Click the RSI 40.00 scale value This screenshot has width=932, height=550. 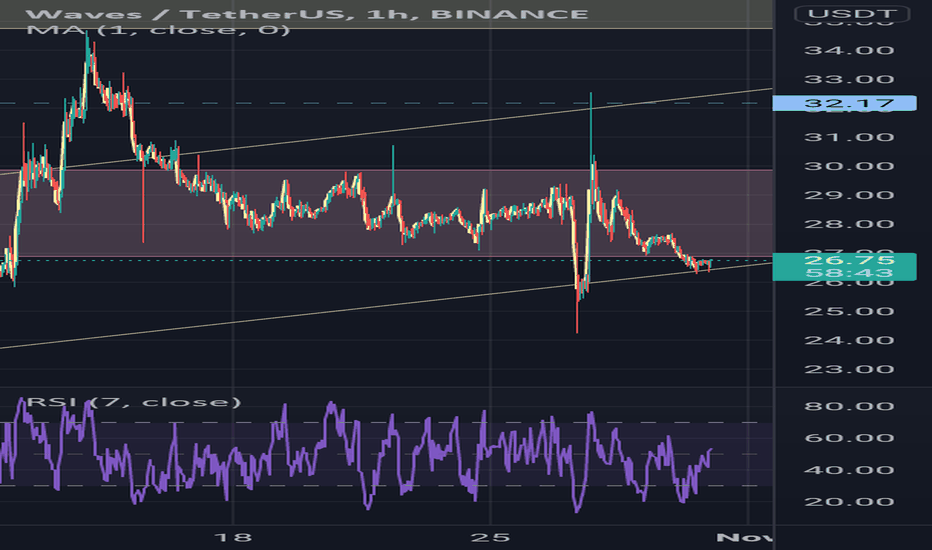[849, 470]
